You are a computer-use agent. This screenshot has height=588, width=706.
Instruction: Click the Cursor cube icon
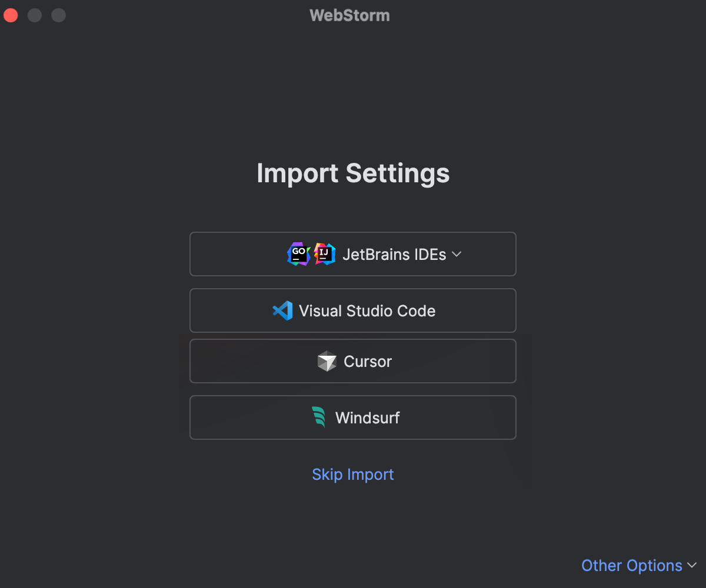click(328, 361)
